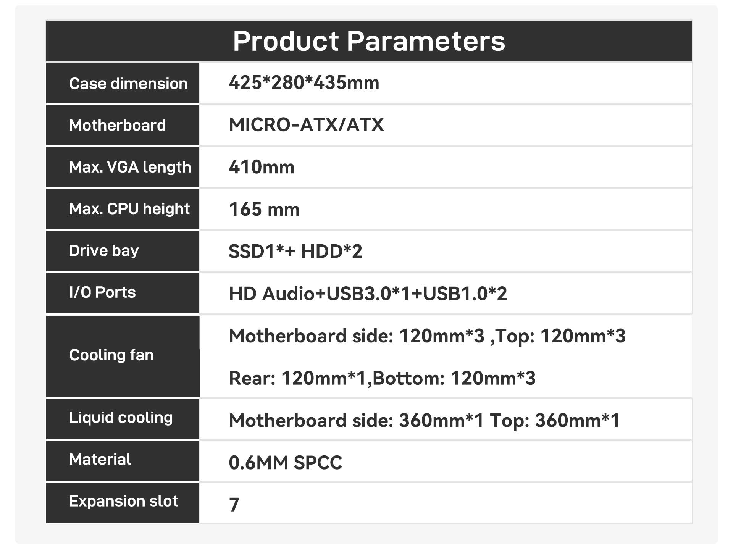The height and width of the screenshot is (560, 733).
Task: Select the Motherboard row label
Action: [x=122, y=125]
